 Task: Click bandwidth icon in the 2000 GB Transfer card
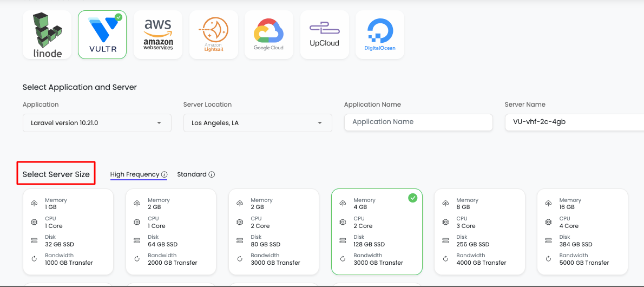(x=136, y=259)
